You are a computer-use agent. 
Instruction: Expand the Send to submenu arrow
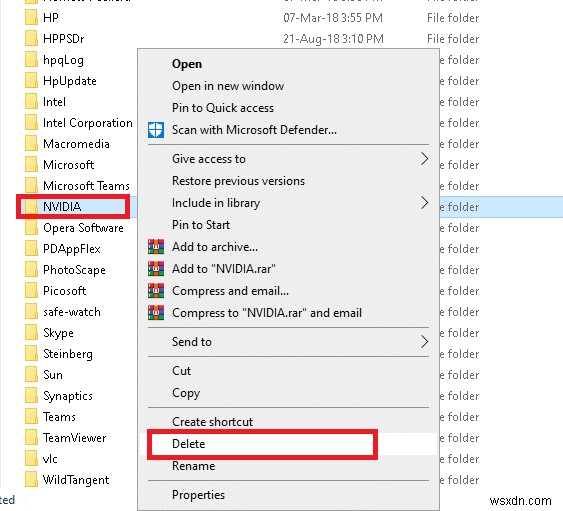pyautogui.click(x=424, y=342)
